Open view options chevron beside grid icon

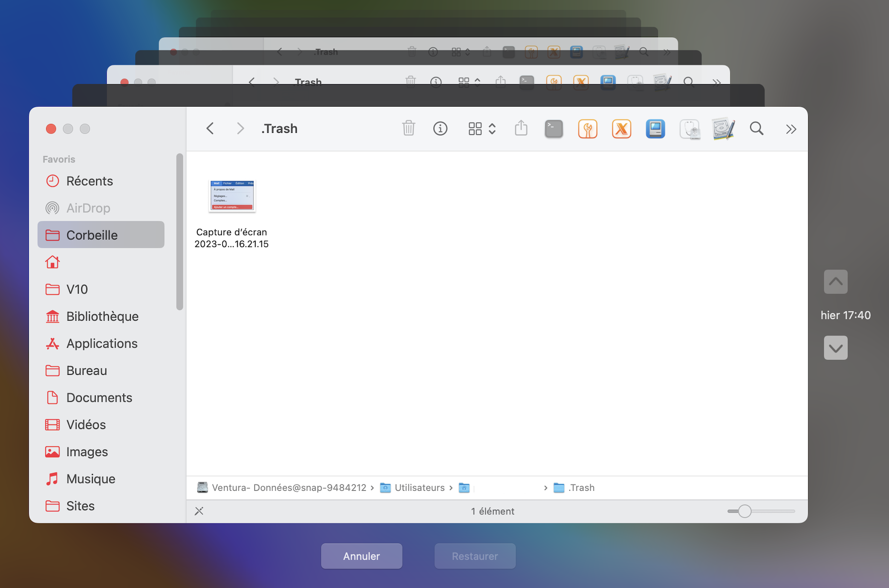pos(492,129)
